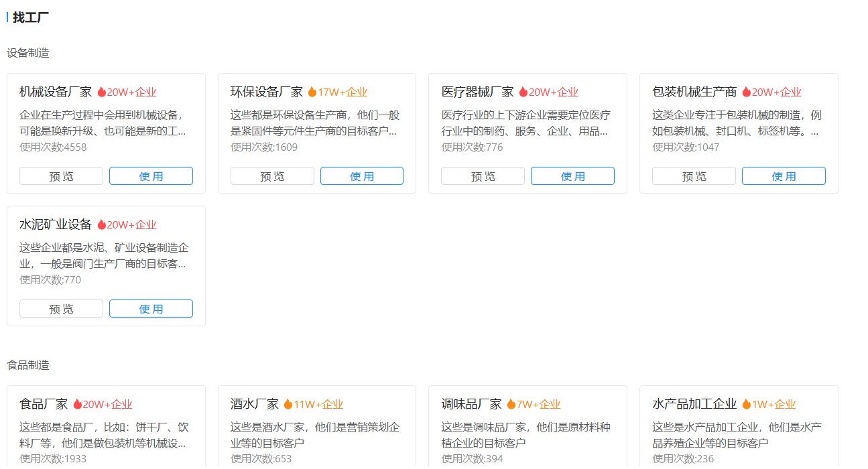
Task: Click orange flame icon beside 酒水厂家
Action: [288, 404]
